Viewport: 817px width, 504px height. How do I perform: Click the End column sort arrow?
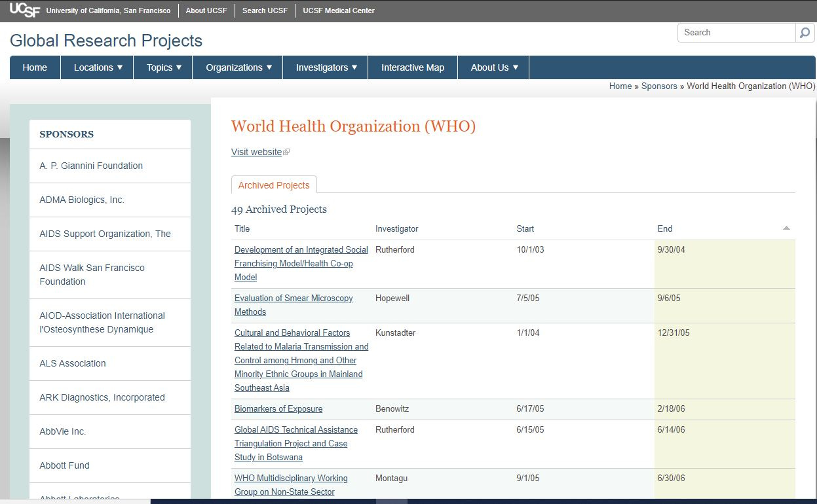[x=786, y=228]
